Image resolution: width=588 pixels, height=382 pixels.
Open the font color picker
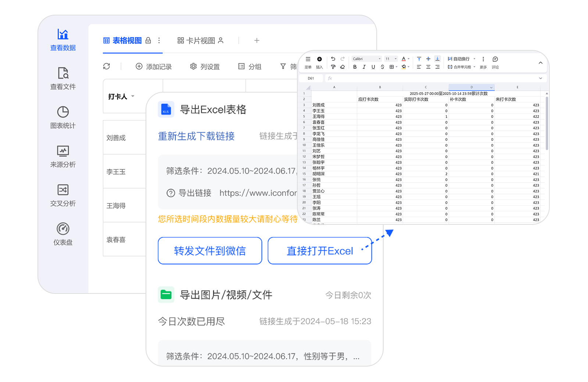404,59
